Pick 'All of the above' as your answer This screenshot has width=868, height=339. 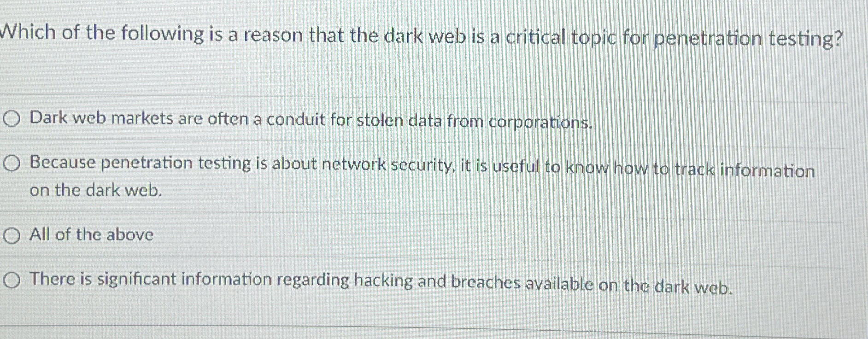90,235
